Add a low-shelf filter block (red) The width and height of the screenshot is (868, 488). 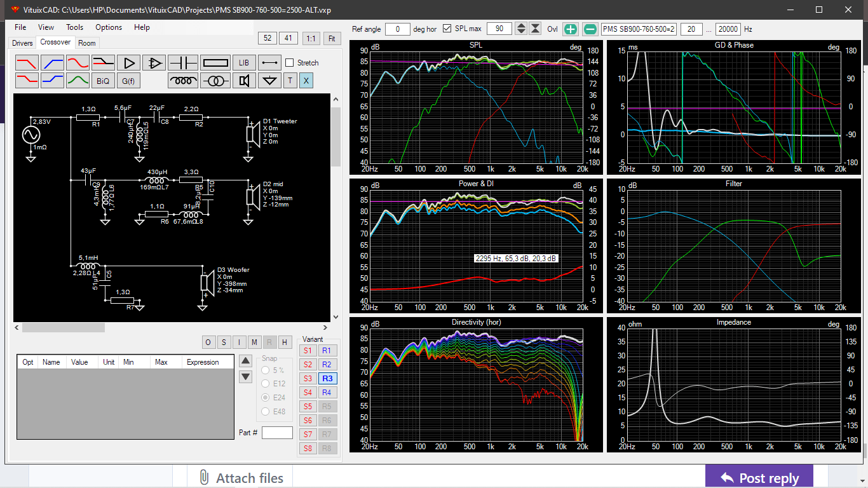[27, 81]
